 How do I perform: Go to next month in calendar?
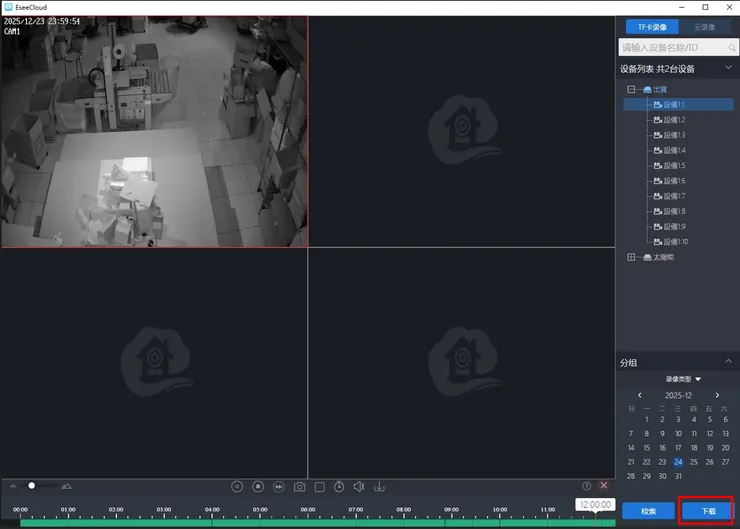(x=717, y=395)
